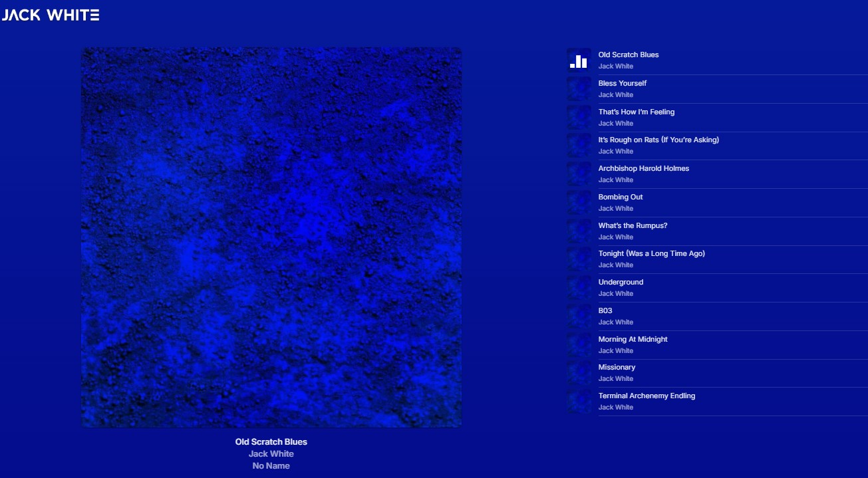
Task: Click the Missionary track thumbnail
Action: tap(579, 372)
